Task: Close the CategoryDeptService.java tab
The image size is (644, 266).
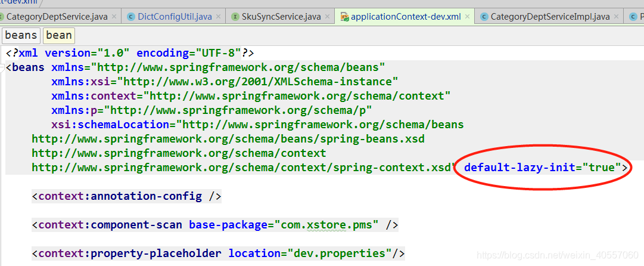Action: [x=114, y=17]
